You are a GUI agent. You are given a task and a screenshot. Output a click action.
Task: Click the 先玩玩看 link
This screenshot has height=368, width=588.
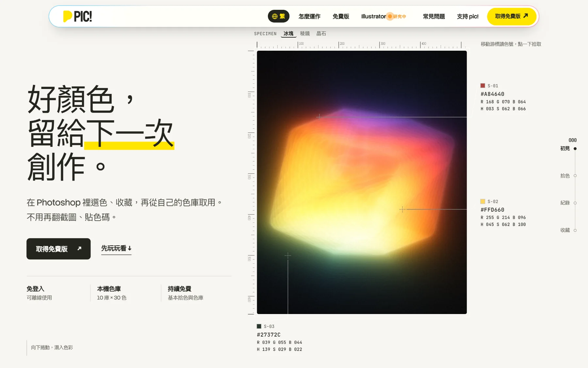click(116, 249)
